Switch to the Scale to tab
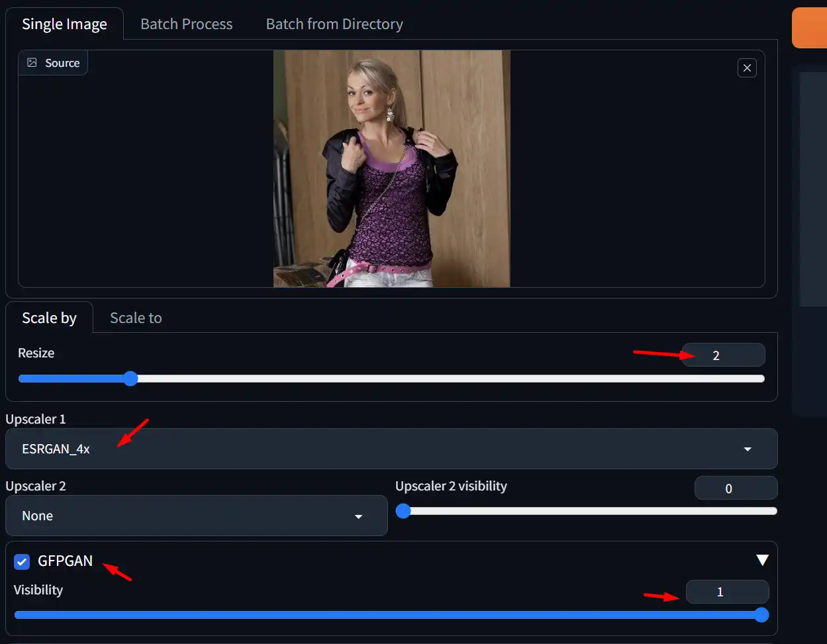Image resolution: width=827 pixels, height=644 pixels. pyautogui.click(x=136, y=318)
